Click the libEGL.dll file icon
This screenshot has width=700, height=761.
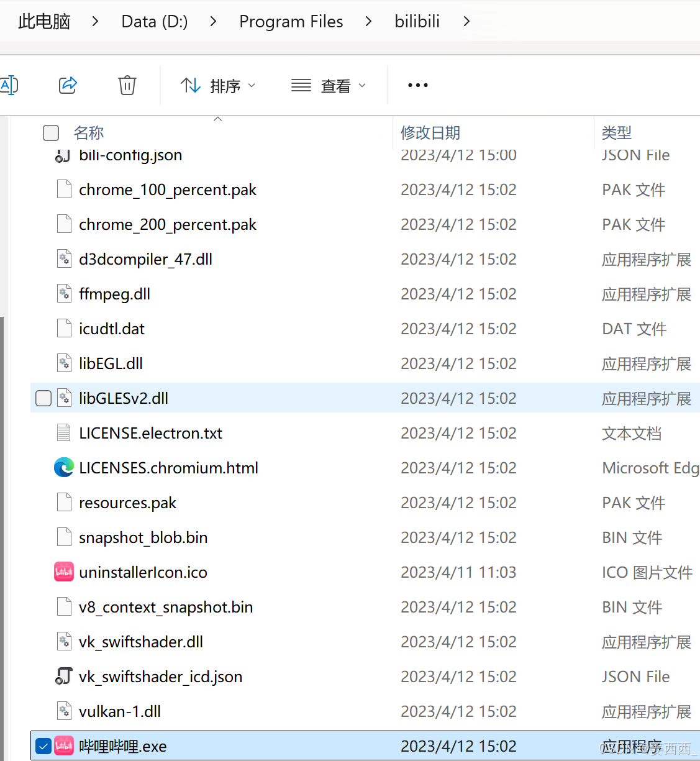click(x=64, y=363)
